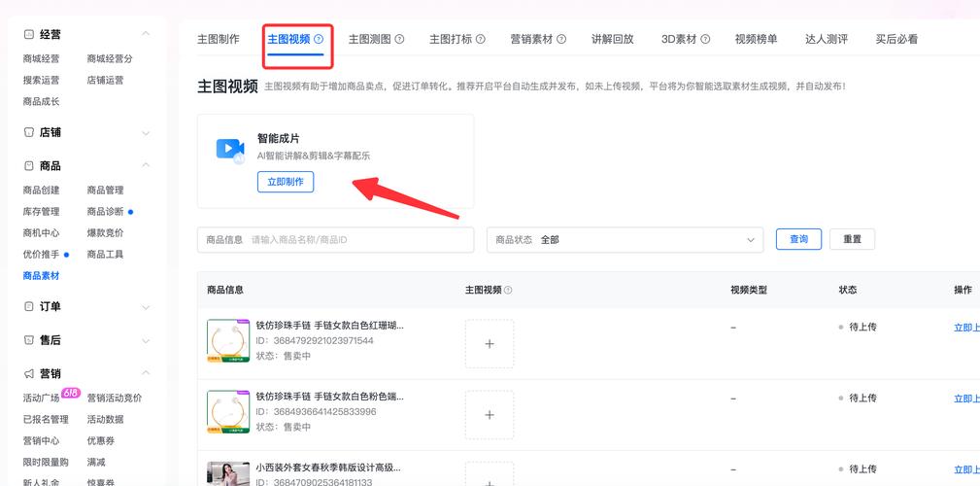Collapse the 经营 sidebar section
The image size is (980, 486).
146,34
